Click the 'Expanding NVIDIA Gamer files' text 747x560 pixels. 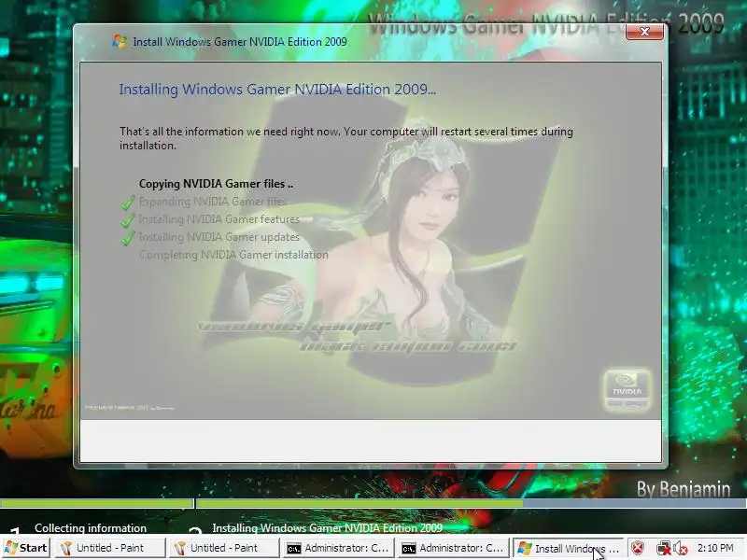(x=213, y=202)
